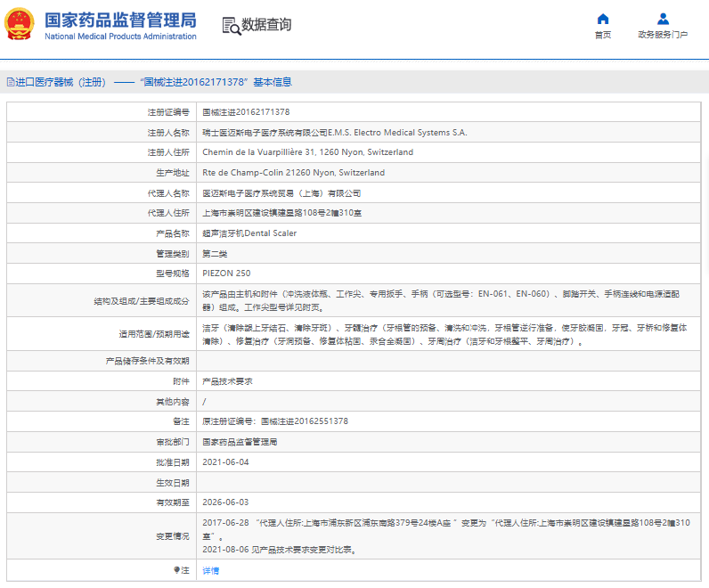Viewport: 709px width, 588px height.
Task: Click the 数据查询 magnifier document icon
Action: point(232,26)
